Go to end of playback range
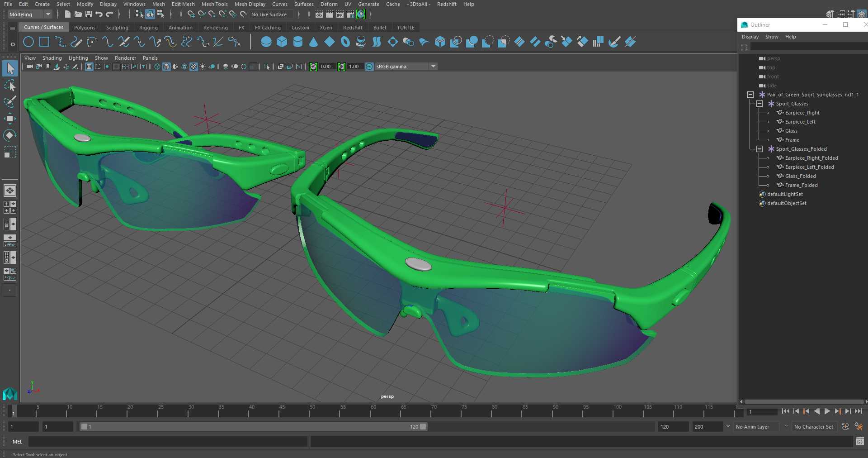The width and height of the screenshot is (868, 458). click(x=858, y=411)
